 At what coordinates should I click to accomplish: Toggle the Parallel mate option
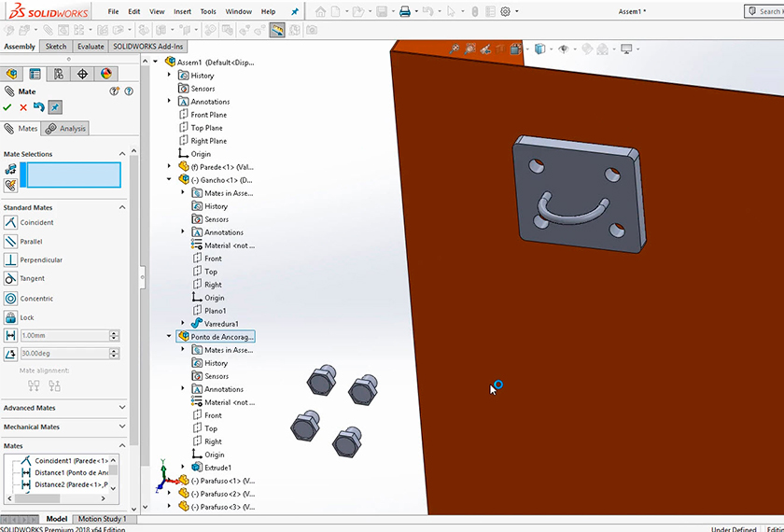[x=11, y=241]
